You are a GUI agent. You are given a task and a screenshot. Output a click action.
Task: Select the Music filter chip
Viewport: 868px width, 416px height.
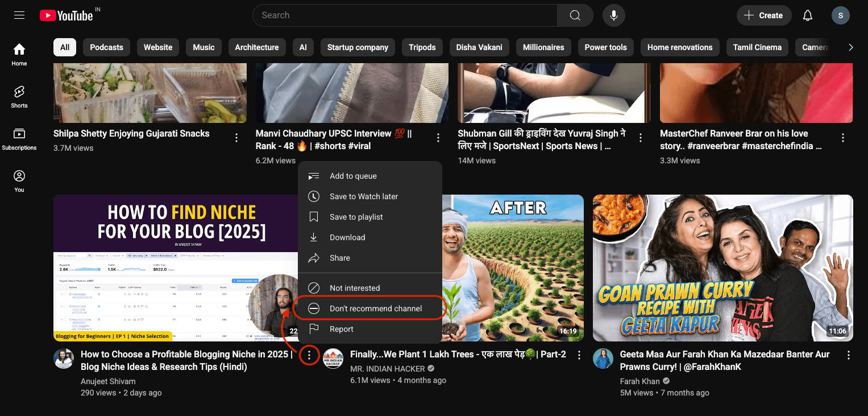pos(203,47)
